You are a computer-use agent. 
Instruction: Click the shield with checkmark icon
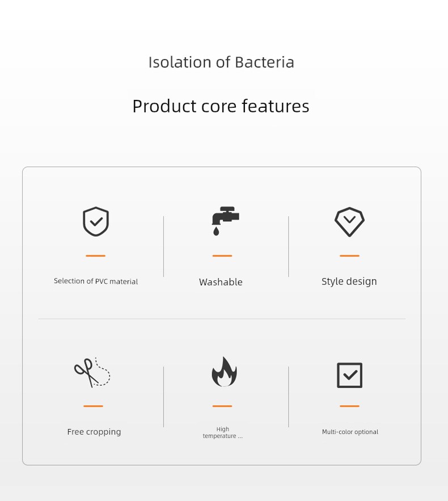coord(96,221)
